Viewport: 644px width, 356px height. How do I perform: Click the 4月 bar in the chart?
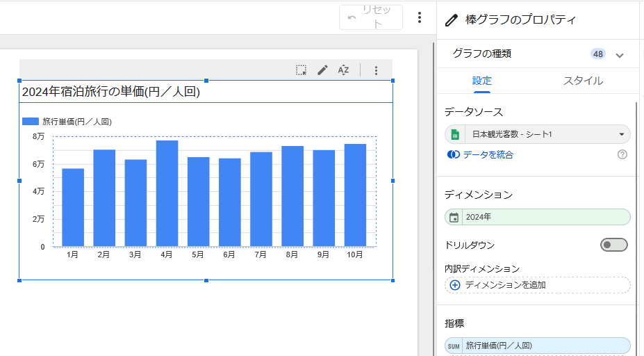[x=167, y=193]
